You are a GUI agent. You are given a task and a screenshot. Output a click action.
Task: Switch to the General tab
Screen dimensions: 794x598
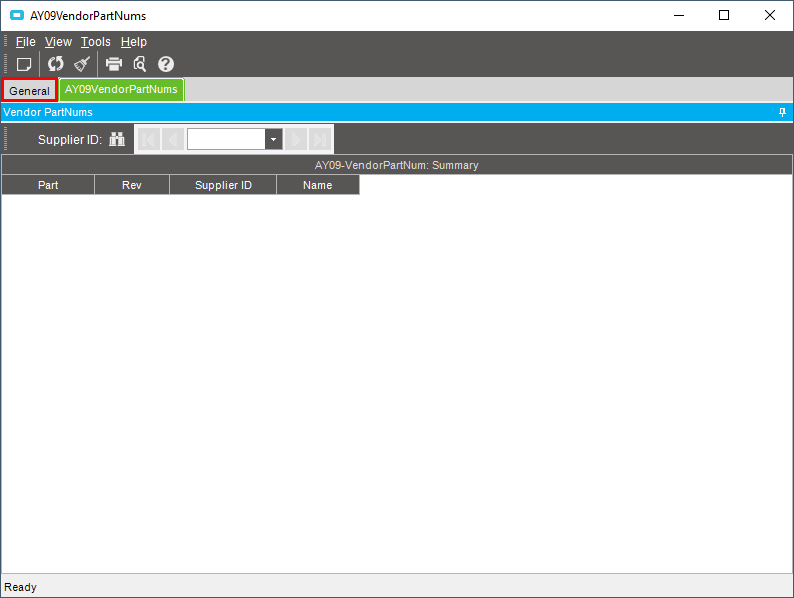[29, 91]
